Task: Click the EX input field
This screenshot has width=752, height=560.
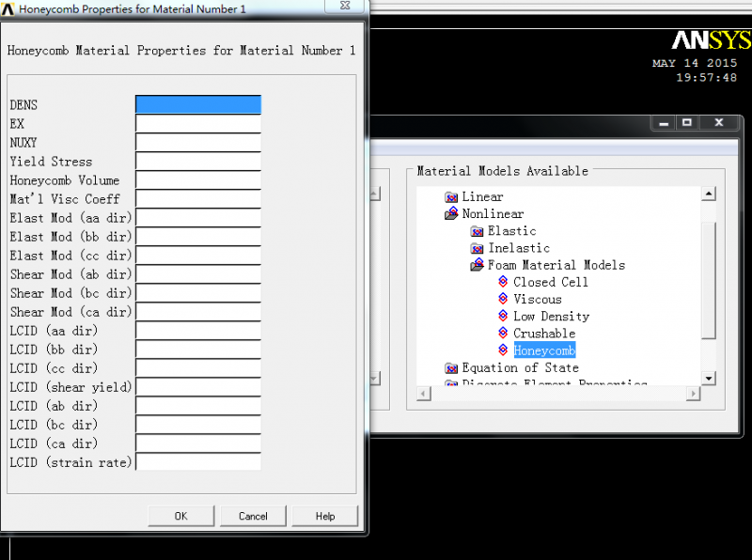Action: click(x=198, y=123)
